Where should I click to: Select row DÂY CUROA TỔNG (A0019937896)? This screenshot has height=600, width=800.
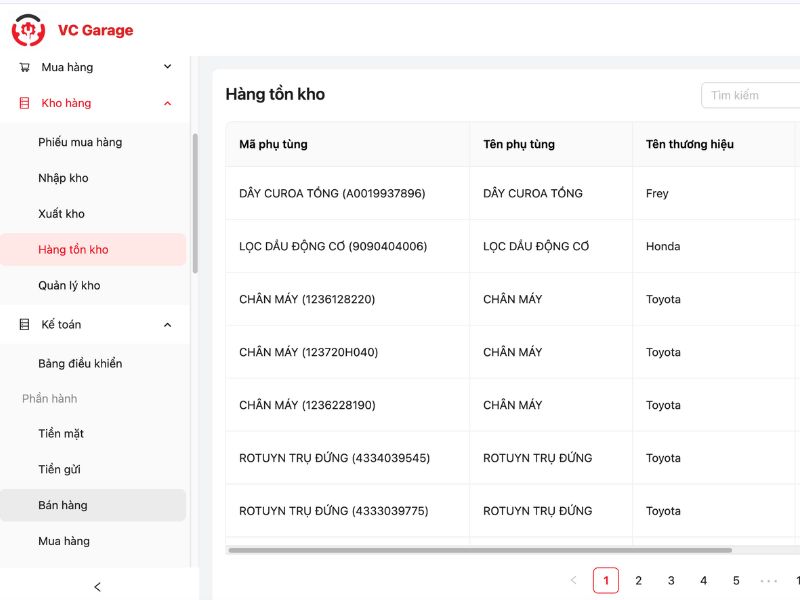pos(332,193)
